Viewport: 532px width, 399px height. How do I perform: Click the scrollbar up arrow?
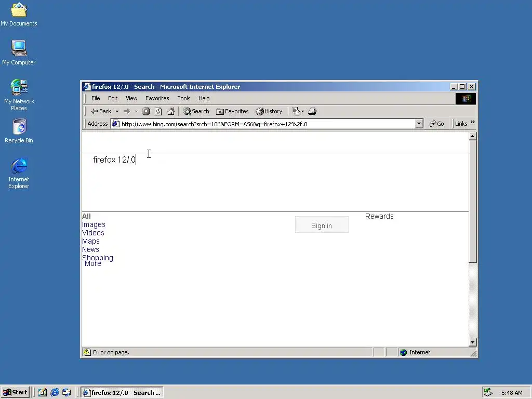[x=473, y=137]
